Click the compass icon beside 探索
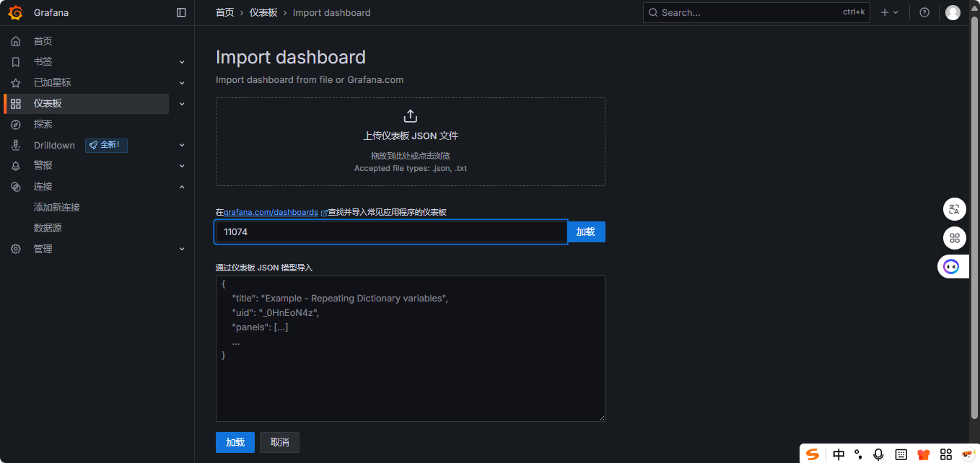This screenshot has height=463, width=980. [x=16, y=125]
